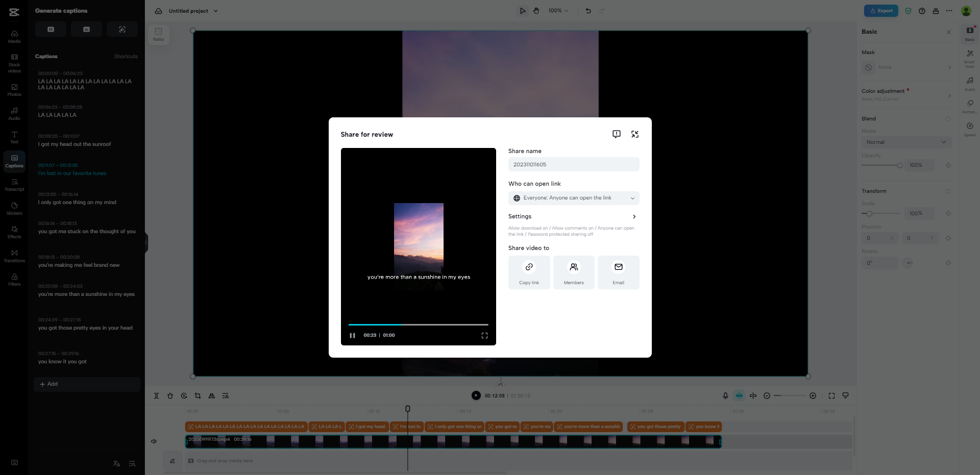Click the Share name input field
The width and height of the screenshot is (980, 475).
574,164
